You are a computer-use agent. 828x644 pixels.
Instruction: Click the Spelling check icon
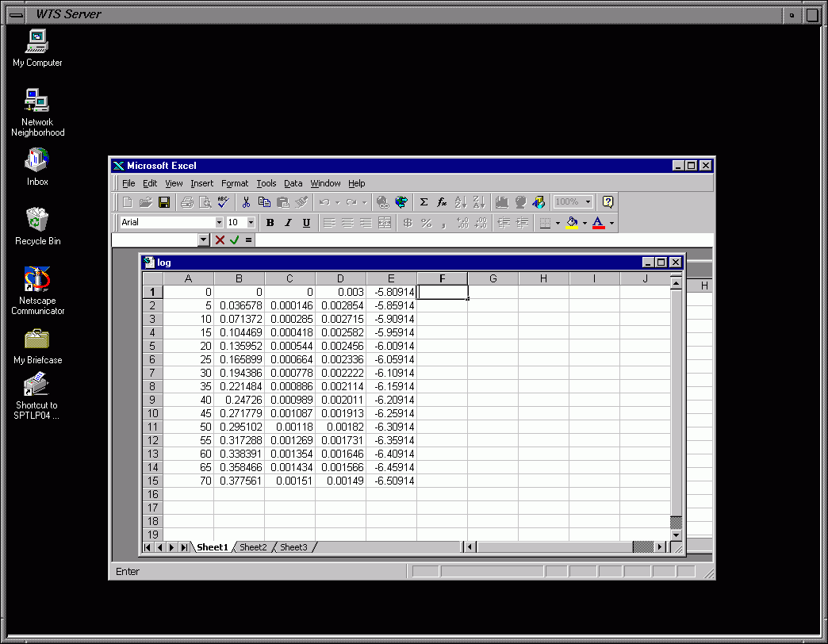(x=224, y=202)
